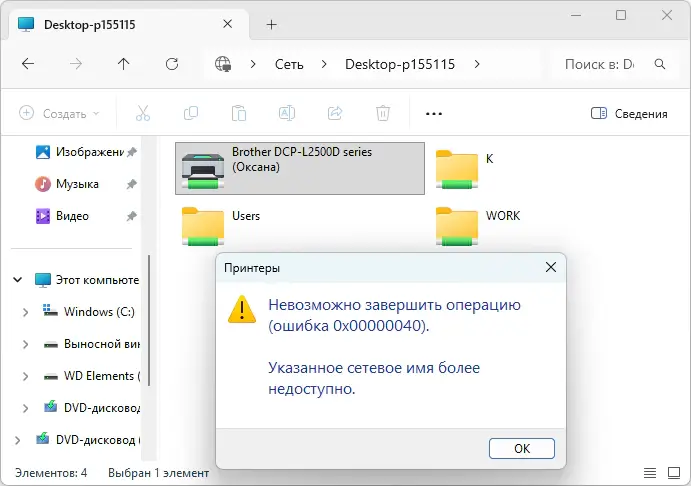
Task: Click the warning icon in the dialog
Action: point(242,309)
